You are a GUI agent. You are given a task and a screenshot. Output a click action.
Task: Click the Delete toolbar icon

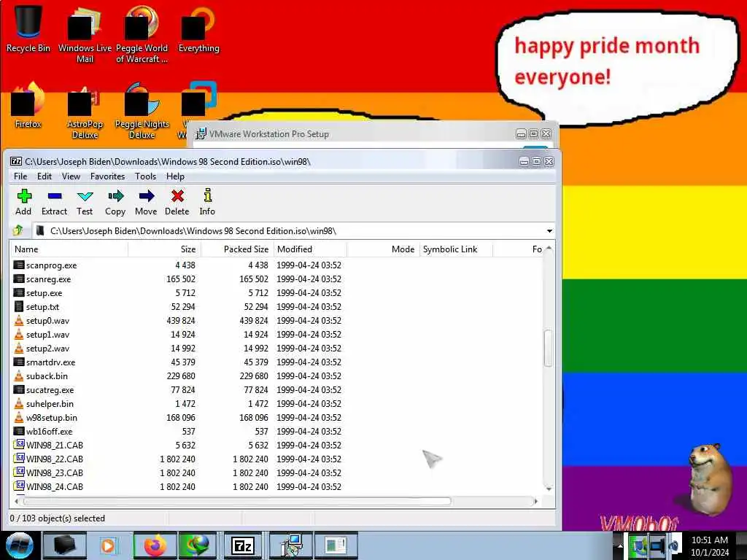(x=177, y=196)
